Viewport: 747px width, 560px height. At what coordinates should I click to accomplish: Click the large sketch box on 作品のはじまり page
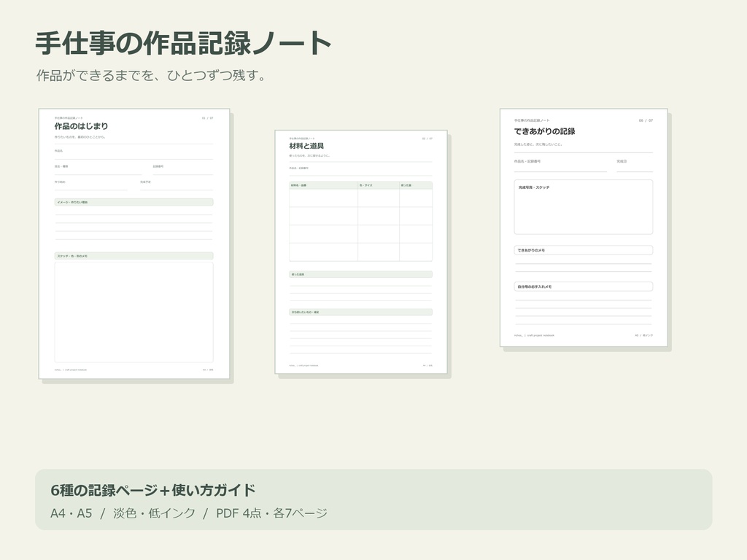134,312
